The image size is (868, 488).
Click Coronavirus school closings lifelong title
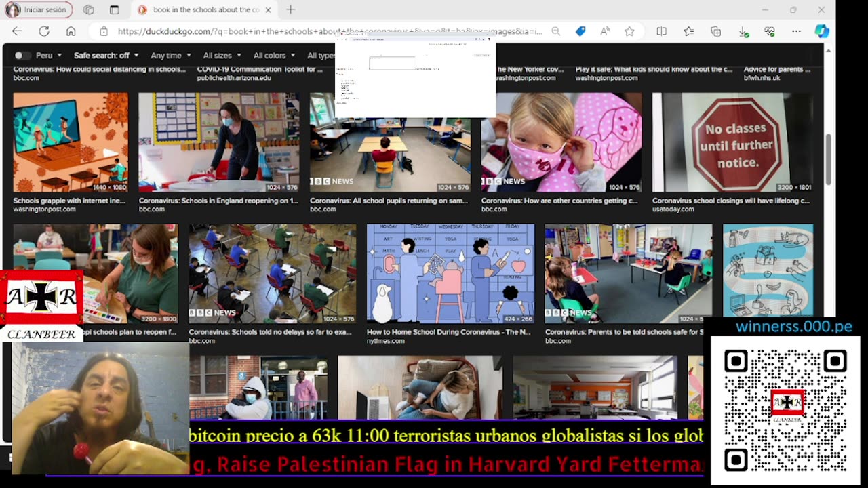(x=731, y=201)
